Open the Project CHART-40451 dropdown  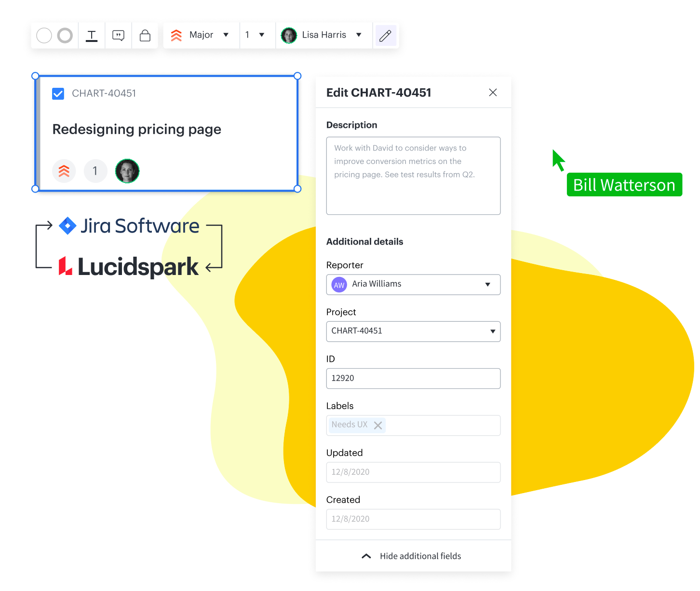[x=413, y=331]
